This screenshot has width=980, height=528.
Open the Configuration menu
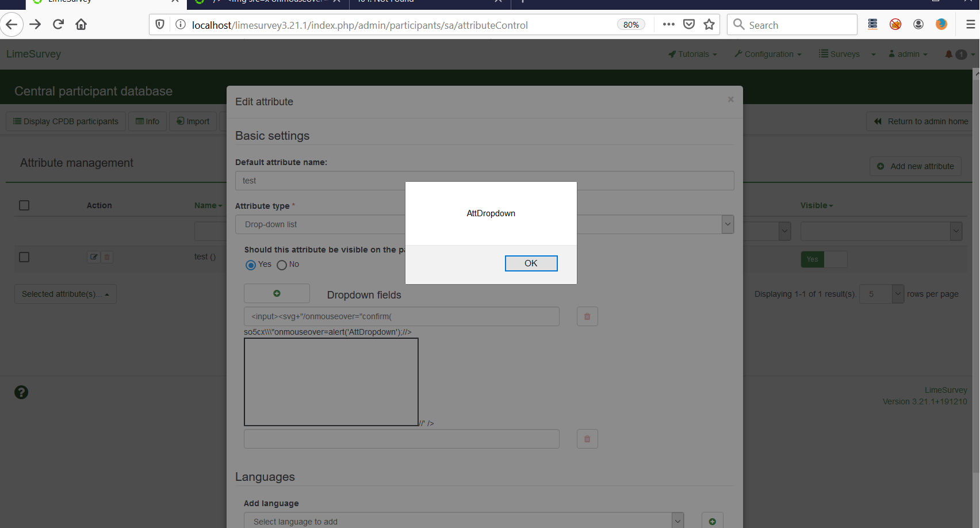pyautogui.click(x=768, y=54)
